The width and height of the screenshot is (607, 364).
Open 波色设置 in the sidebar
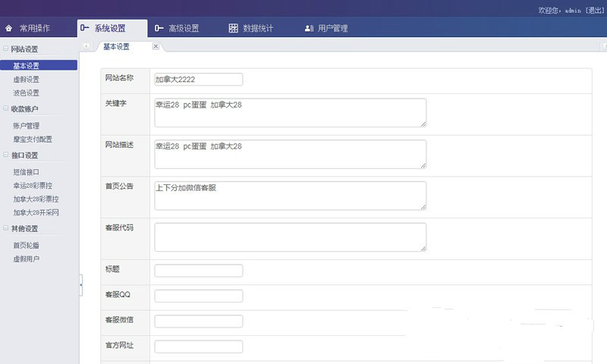tap(27, 93)
